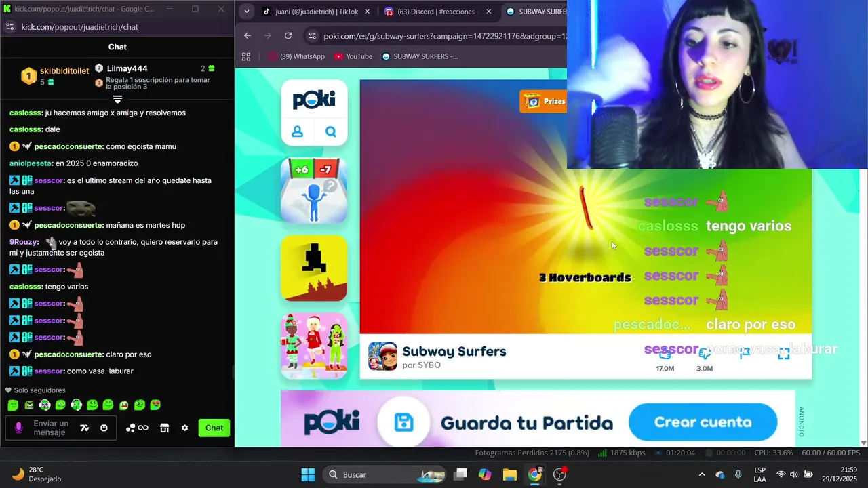The width and height of the screenshot is (868, 488).
Task: Open the Christmas dress-up game thumbnail
Action: 314,345
